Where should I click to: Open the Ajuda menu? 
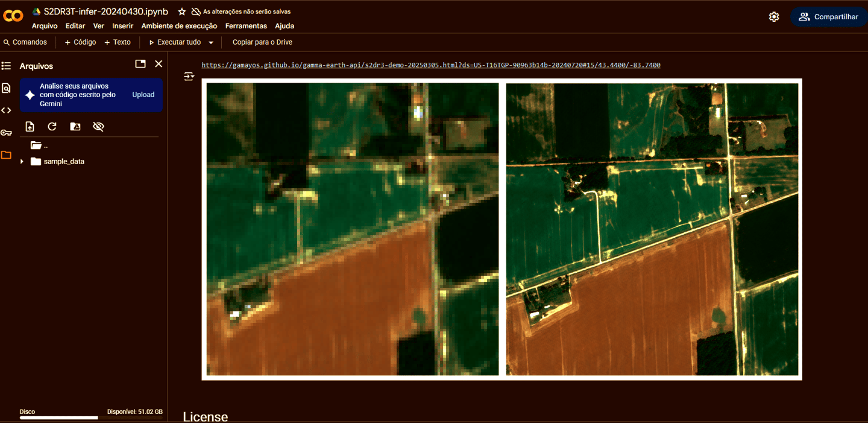285,26
